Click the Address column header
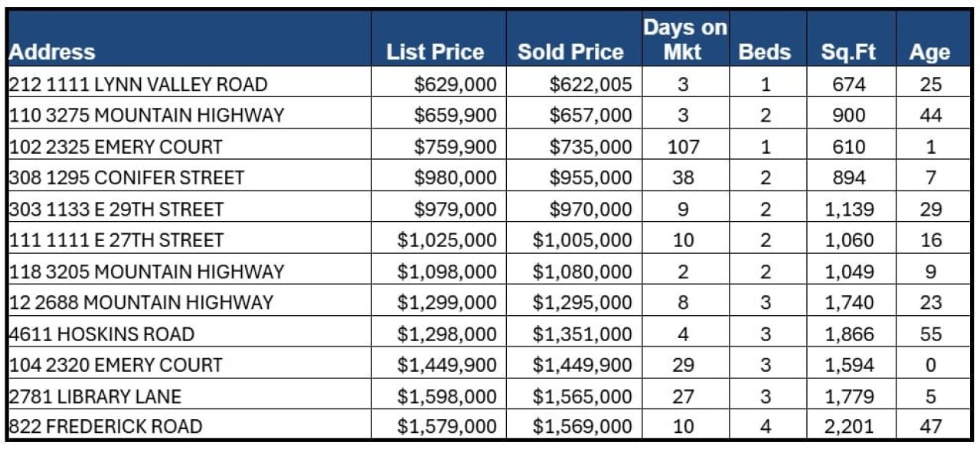The height and width of the screenshot is (449, 980). [52, 52]
